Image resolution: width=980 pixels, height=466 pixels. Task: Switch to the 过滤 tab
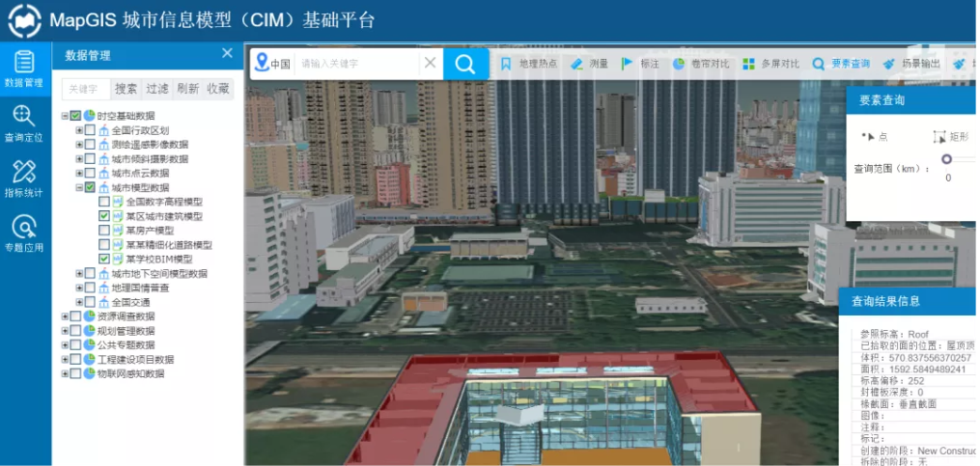(157, 89)
